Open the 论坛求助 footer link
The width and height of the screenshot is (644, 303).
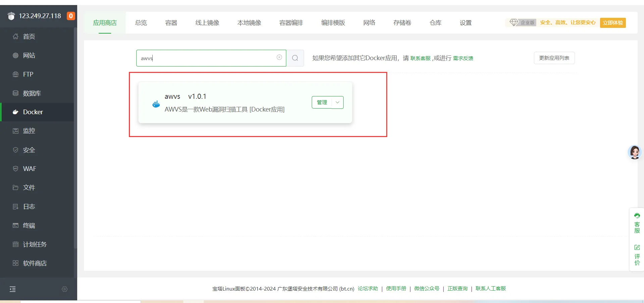[368, 289]
